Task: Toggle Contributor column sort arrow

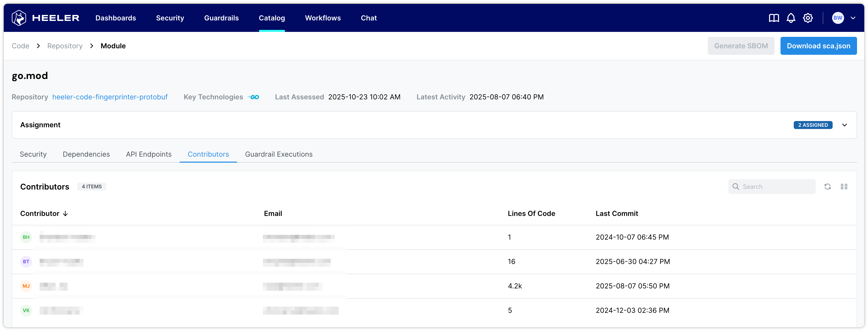Action: coord(65,213)
